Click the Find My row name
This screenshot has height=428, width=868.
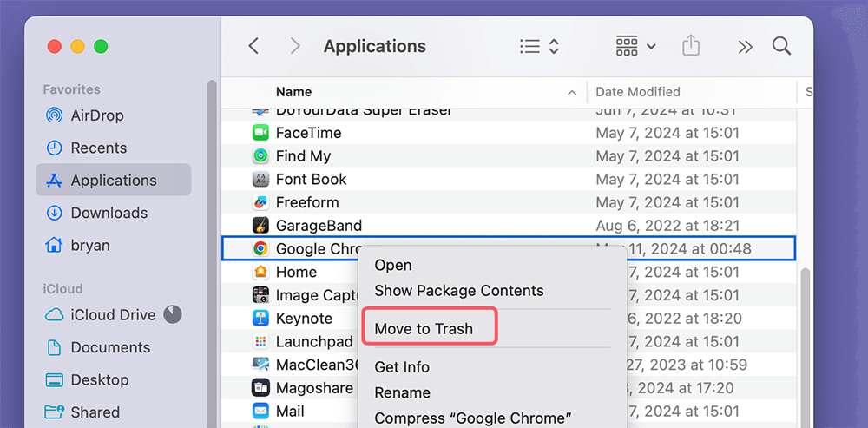pyautogui.click(x=303, y=156)
